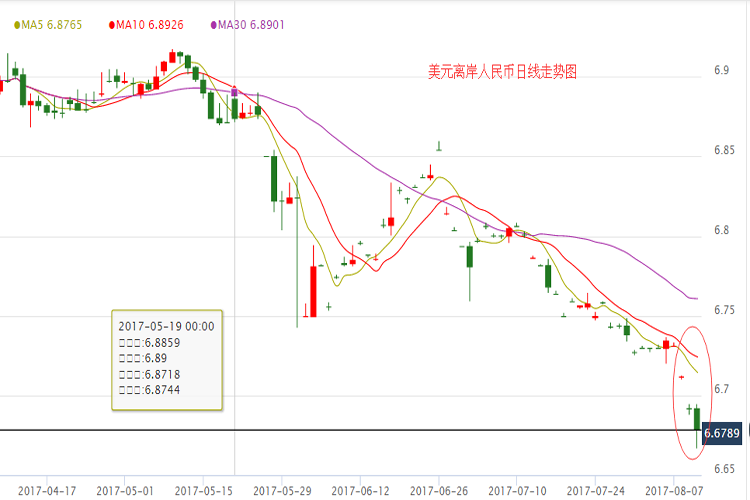Screen dimensions: 750x500
Task: Click the 2017-08-07 date axis label
Action: [x=674, y=491]
